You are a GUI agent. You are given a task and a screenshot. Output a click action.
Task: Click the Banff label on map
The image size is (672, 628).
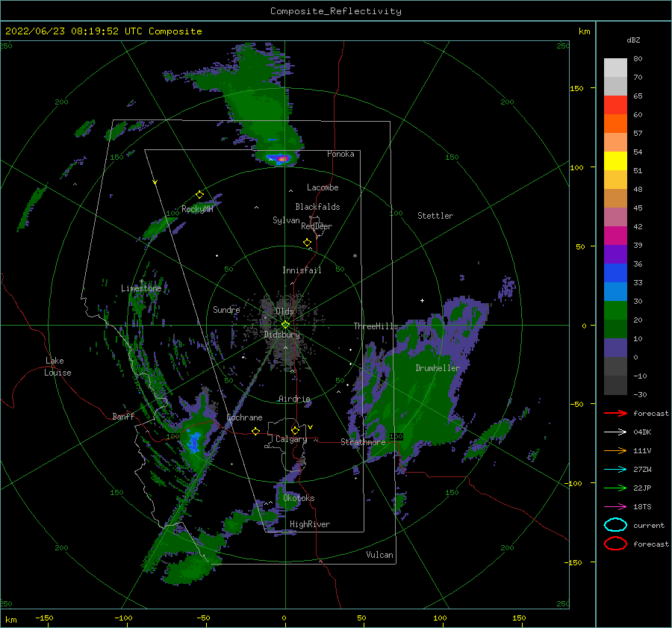123,416
